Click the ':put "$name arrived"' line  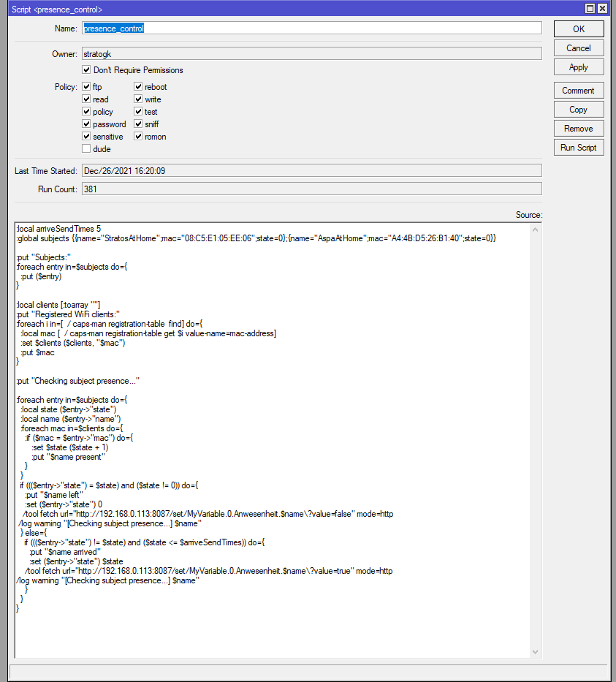coord(65,553)
